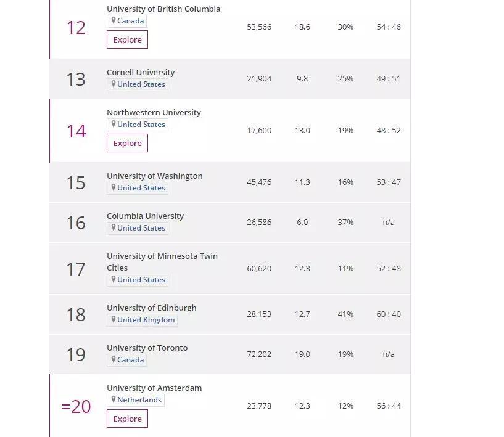This screenshot has width=504, height=437.
Task: Click location pin icon under Northwestern University
Action: point(114,124)
